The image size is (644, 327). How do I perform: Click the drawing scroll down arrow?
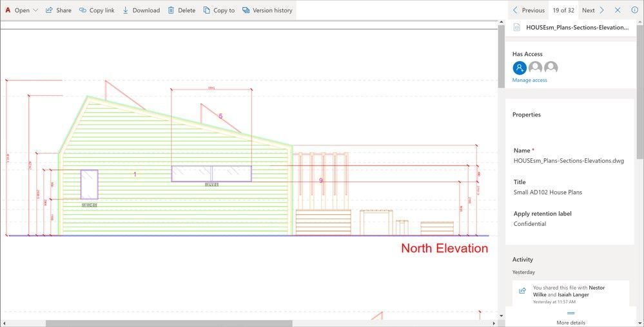pyautogui.click(x=501, y=316)
